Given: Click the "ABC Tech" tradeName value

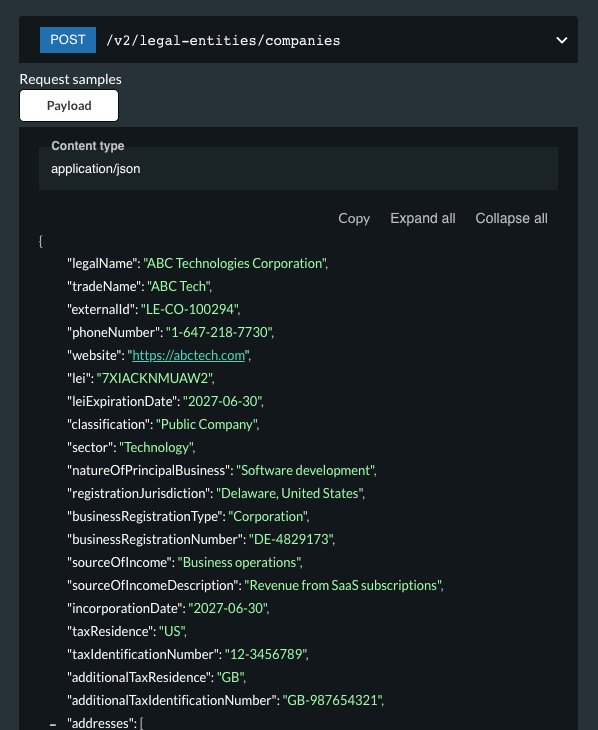Looking at the screenshot, I should click(179, 286).
